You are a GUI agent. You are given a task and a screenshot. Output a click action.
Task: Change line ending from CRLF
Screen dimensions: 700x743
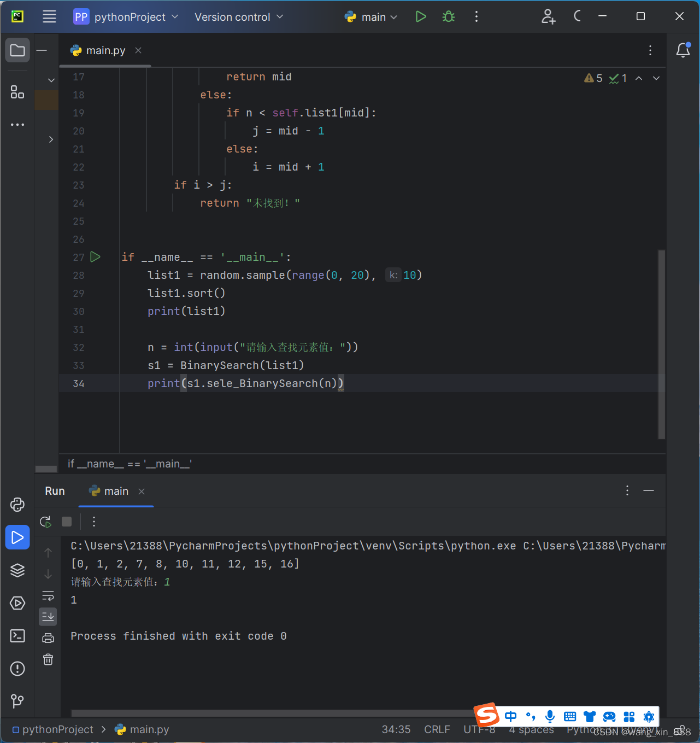(x=436, y=729)
